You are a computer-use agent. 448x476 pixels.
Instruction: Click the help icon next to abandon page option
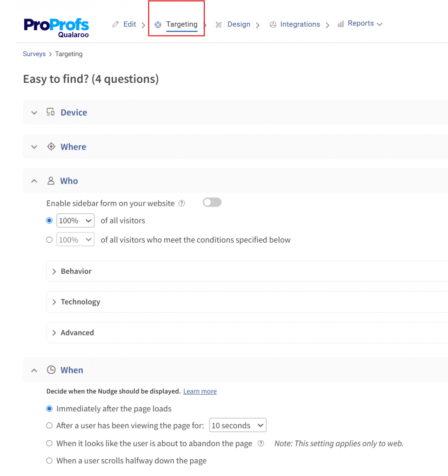point(261,443)
